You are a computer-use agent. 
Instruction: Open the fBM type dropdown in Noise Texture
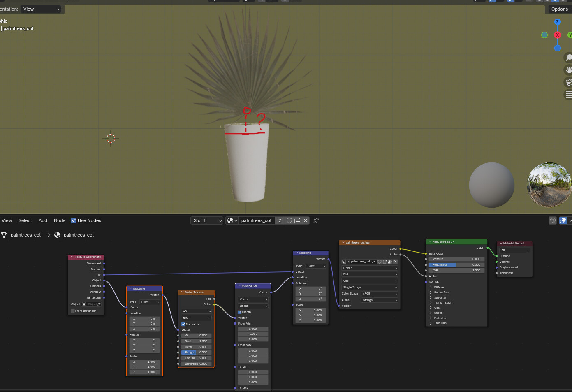197,318
